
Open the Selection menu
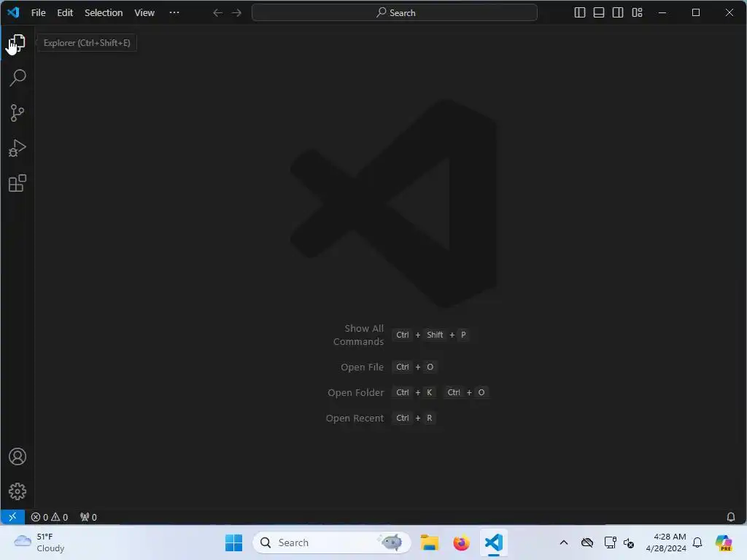104,13
